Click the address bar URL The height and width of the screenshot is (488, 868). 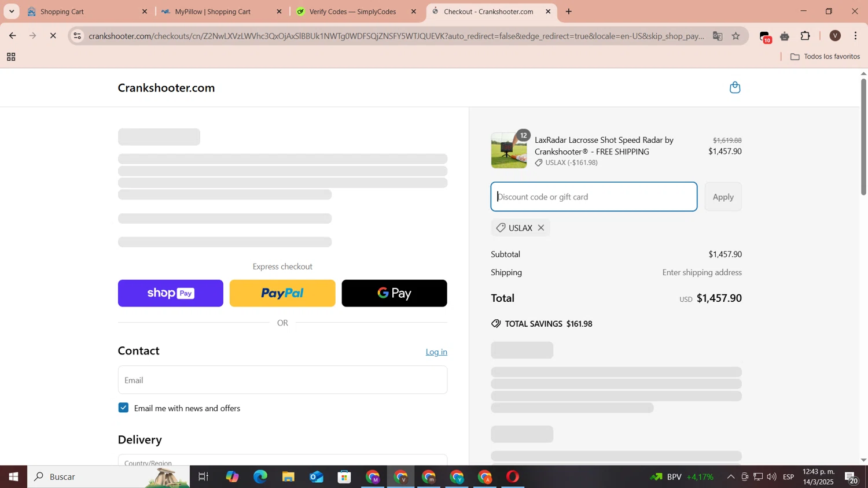pos(396,36)
